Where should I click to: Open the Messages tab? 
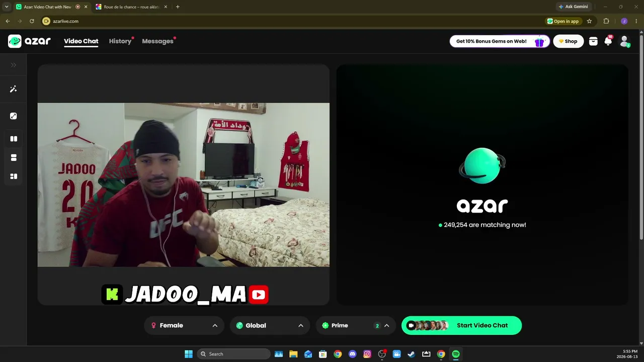pyautogui.click(x=157, y=41)
